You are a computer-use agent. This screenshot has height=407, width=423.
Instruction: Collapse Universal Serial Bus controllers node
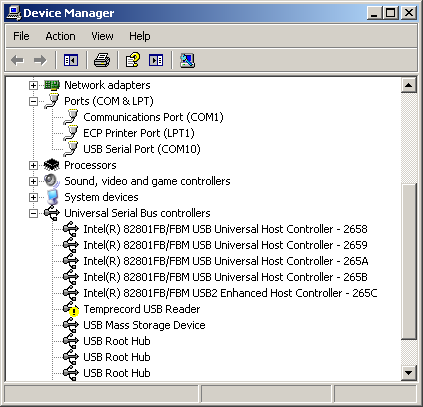coord(33,213)
